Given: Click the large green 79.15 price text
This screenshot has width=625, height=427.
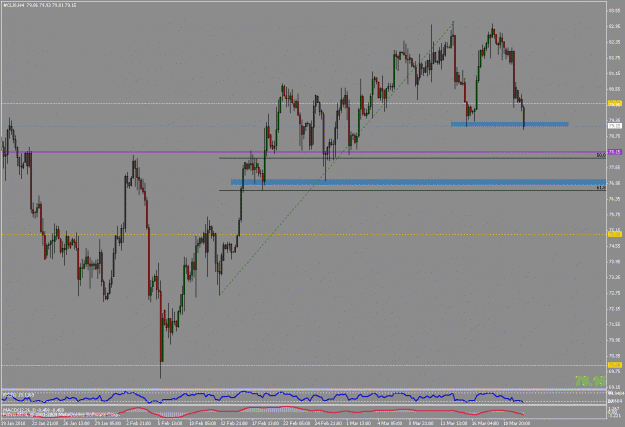Looking at the screenshot, I should coord(590,382).
